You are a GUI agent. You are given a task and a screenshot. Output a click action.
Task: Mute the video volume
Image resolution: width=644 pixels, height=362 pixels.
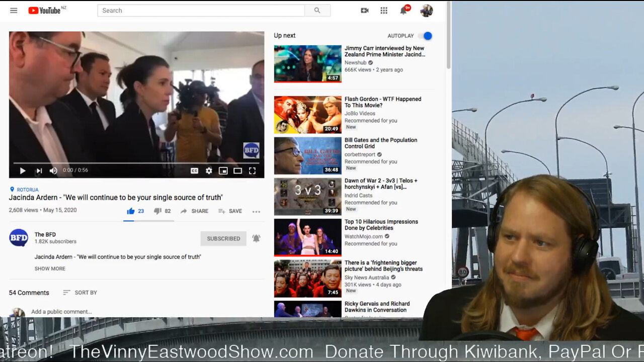click(53, 170)
